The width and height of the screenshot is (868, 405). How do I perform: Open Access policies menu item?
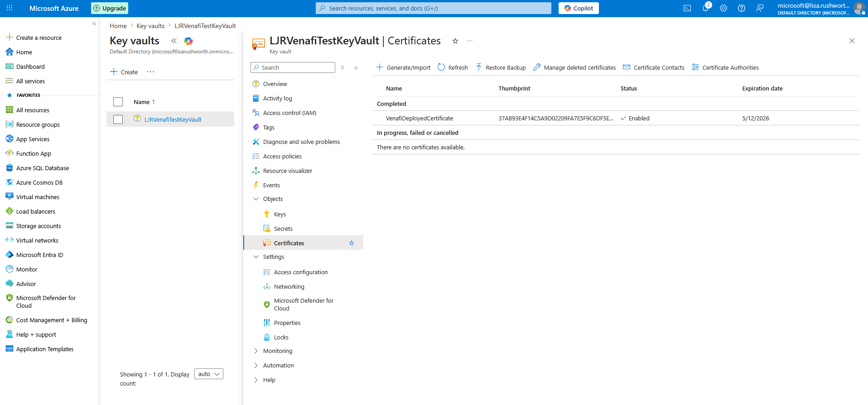[x=282, y=156]
